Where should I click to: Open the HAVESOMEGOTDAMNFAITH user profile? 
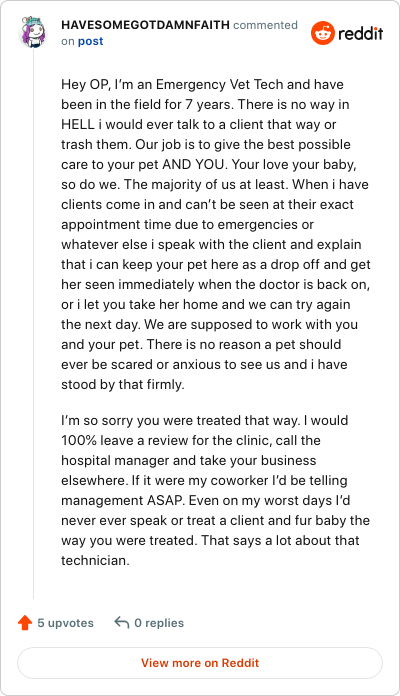(145, 25)
